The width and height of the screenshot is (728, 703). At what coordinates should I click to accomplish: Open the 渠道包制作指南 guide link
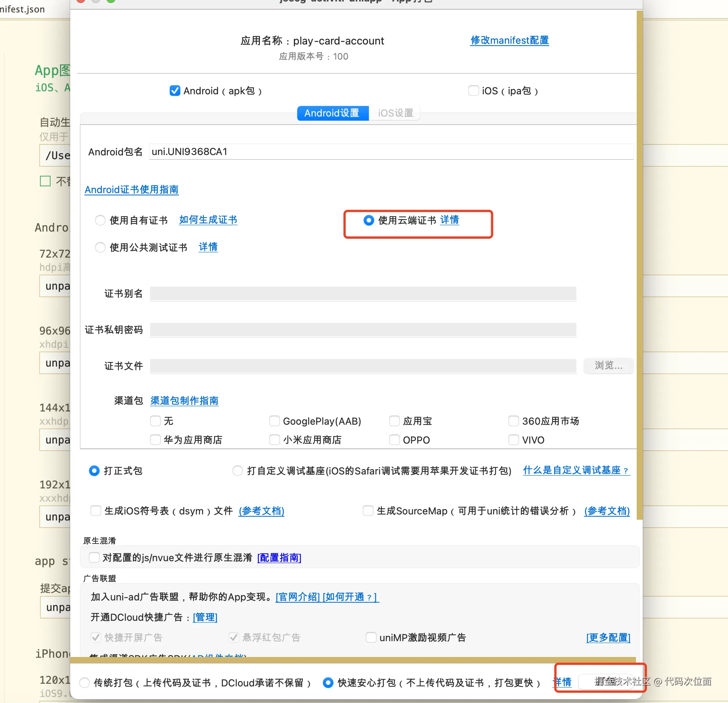coord(184,401)
